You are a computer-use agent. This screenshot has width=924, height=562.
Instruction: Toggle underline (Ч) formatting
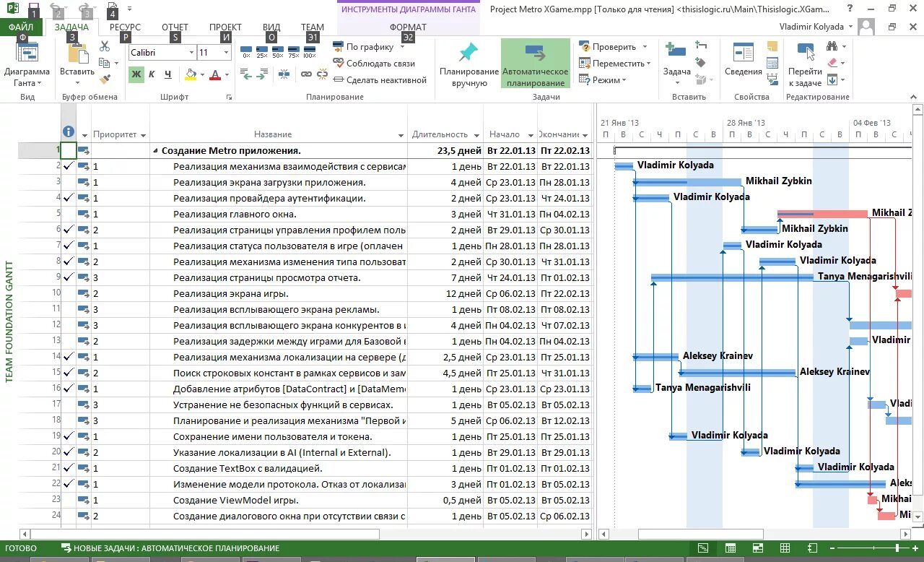click(x=167, y=74)
